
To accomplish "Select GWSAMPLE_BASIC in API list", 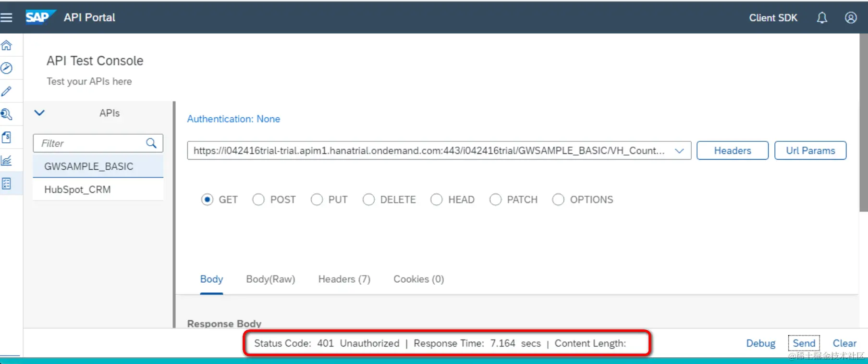I will [98, 166].
